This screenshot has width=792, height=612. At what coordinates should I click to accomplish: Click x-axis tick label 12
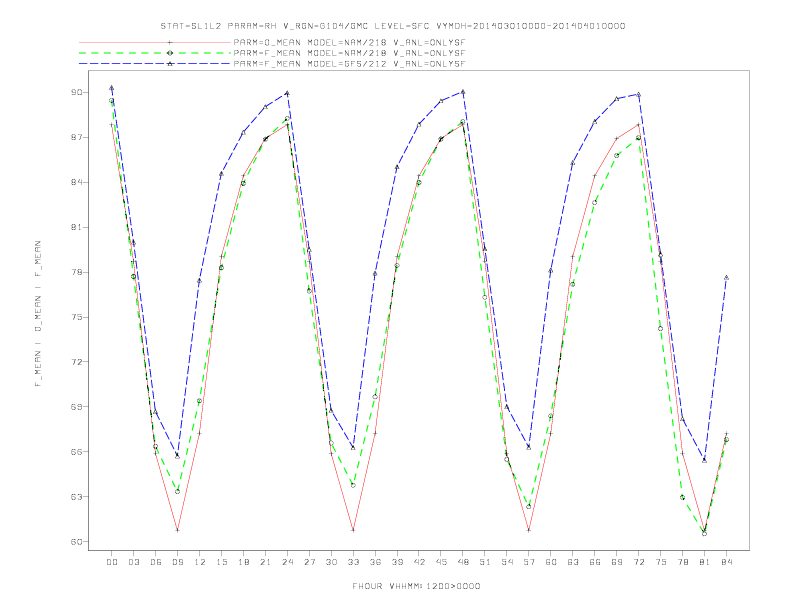[x=200, y=562]
